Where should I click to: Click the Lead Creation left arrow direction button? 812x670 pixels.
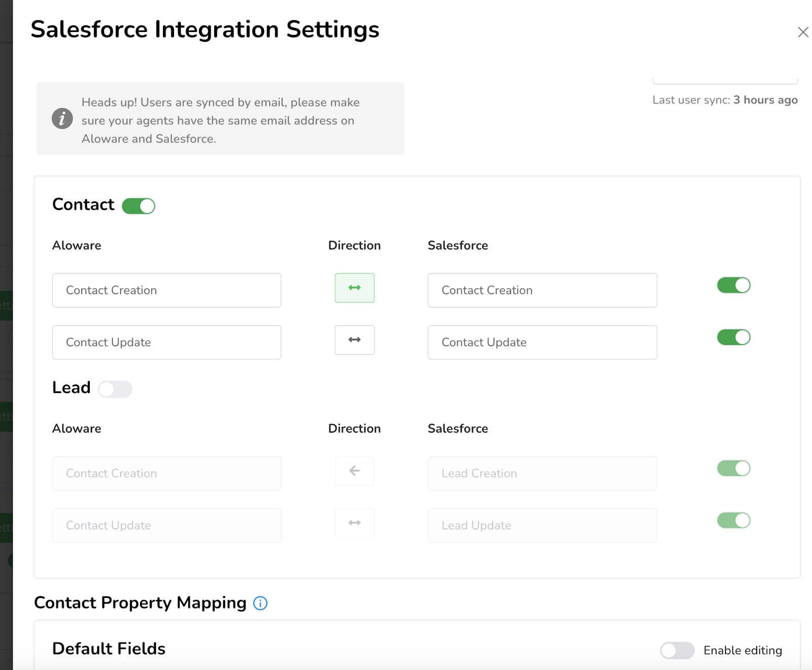pos(355,471)
